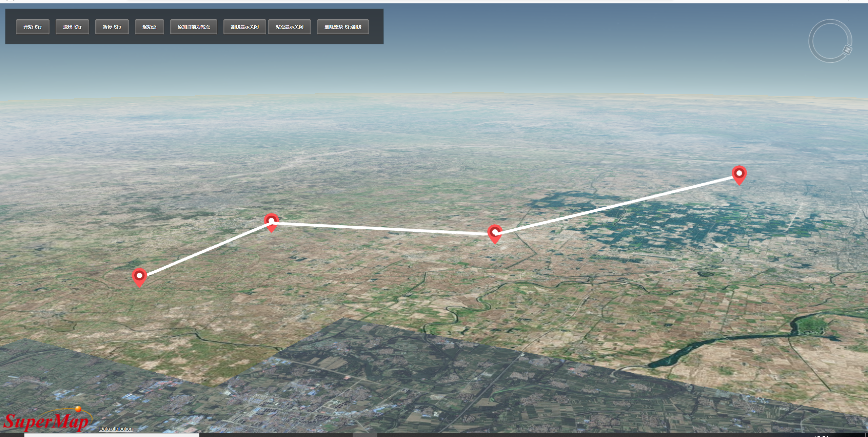Click the SuperMap logo

point(46,421)
